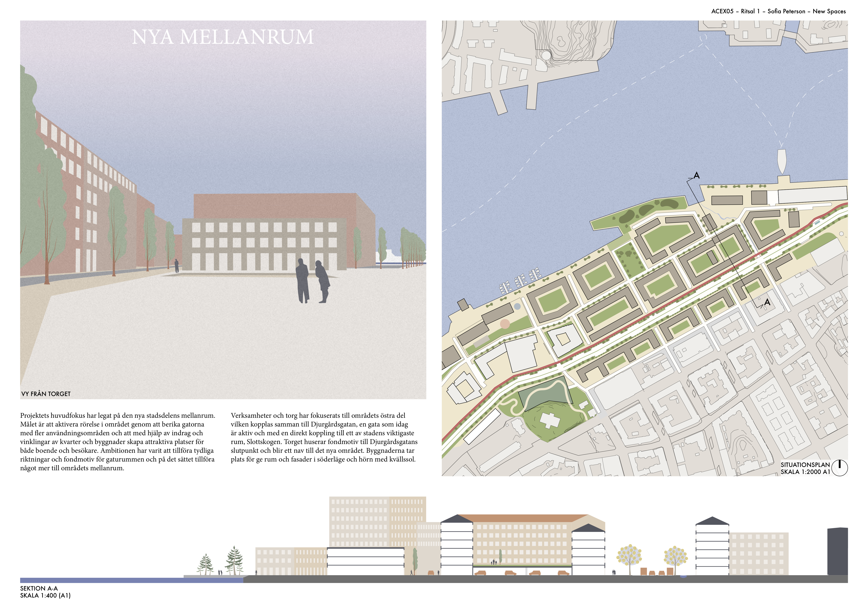Click the 'SEKTION A-A' label
Screen dimensions: 868x614
pos(39,588)
